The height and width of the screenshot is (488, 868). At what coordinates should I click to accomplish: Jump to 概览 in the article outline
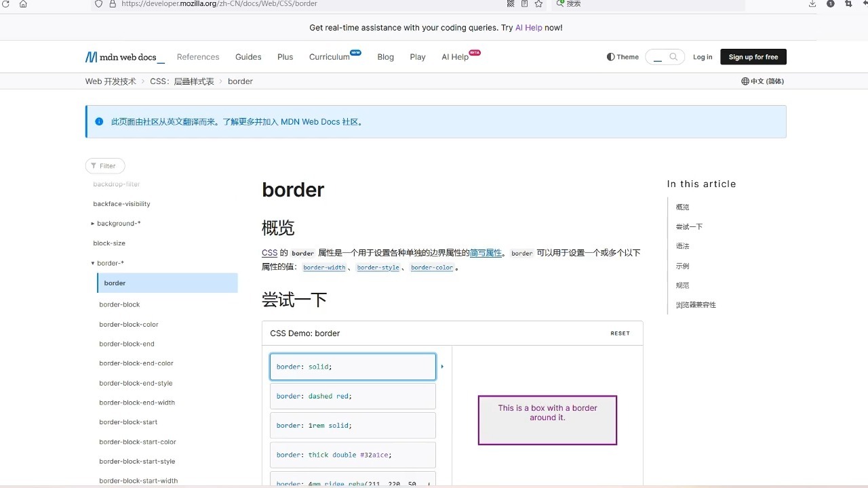(x=682, y=207)
